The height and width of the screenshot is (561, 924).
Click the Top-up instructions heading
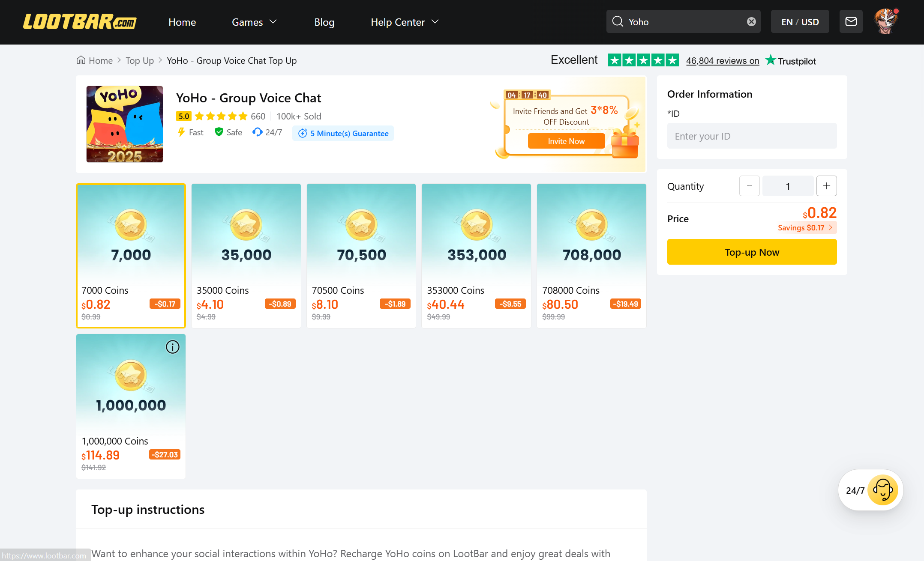pyautogui.click(x=148, y=510)
